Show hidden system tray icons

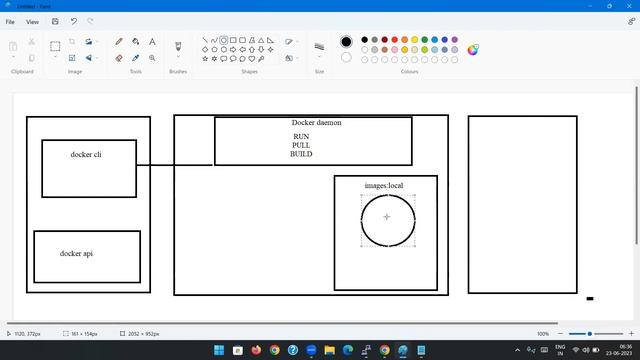tap(518, 350)
